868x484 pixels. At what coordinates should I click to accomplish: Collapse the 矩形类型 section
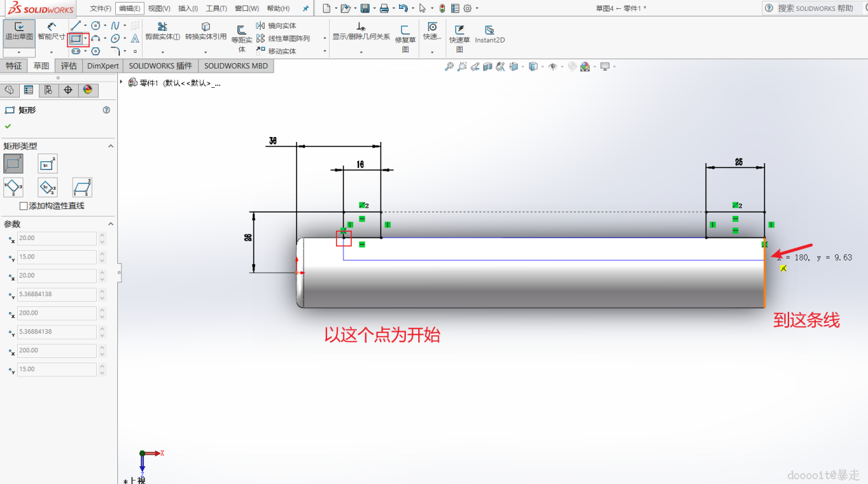coord(110,146)
